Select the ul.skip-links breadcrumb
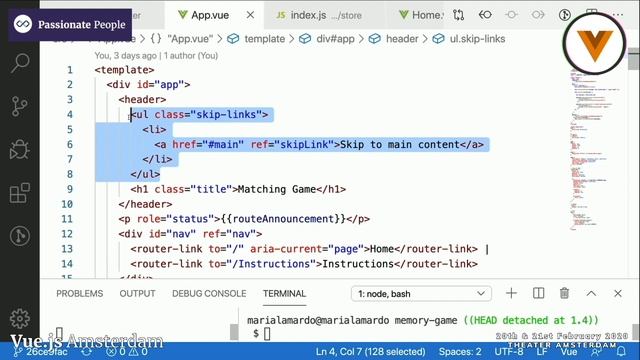 point(469,39)
